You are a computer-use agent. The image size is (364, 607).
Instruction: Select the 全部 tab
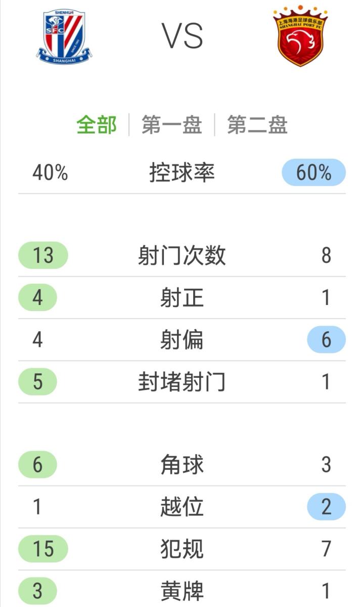tap(97, 125)
